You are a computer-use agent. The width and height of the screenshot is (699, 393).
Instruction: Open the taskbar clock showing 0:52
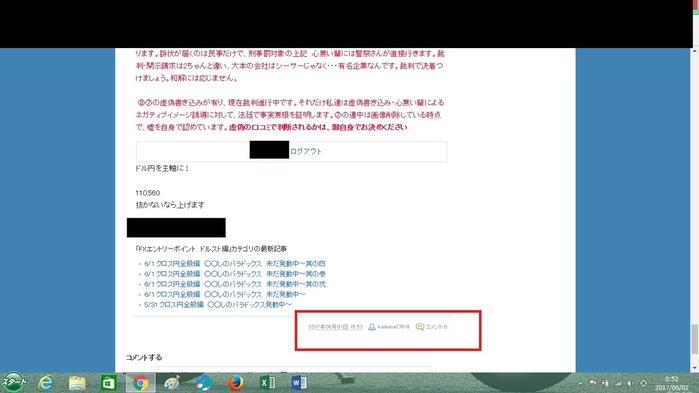point(671,383)
